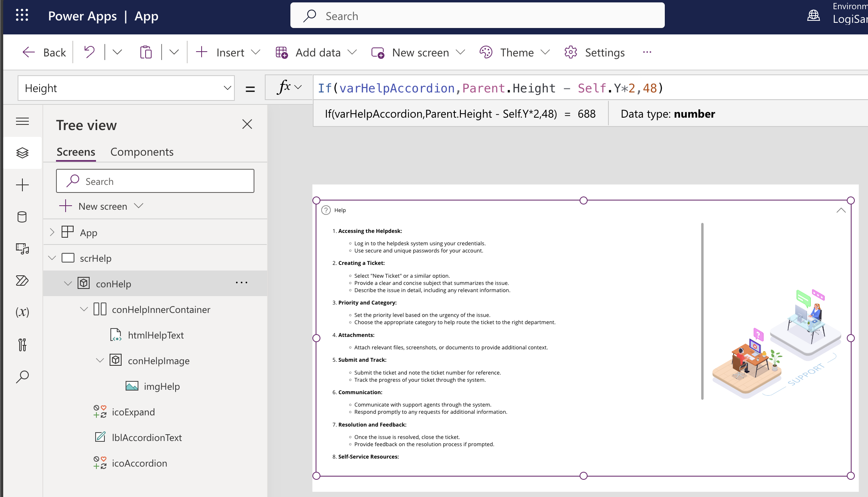This screenshot has width=868, height=497.
Task: Collapse the conHelpImage container node
Action: coord(100,360)
